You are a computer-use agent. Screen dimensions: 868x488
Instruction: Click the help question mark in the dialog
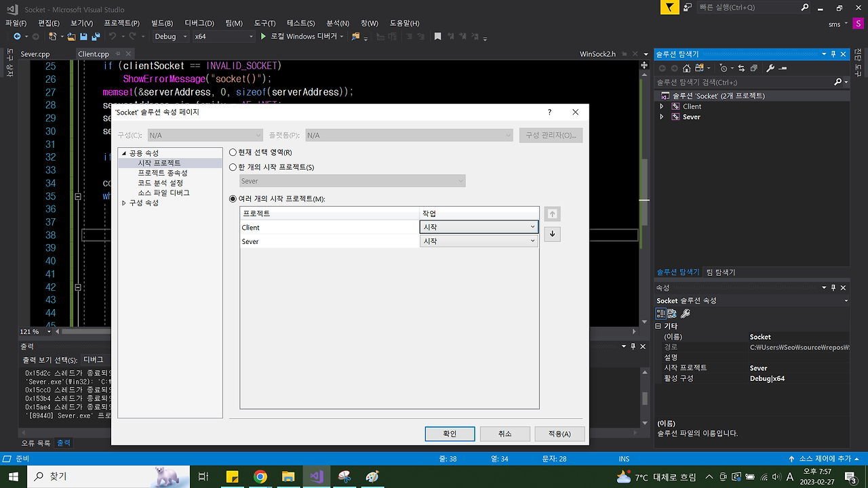click(x=550, y=112)
